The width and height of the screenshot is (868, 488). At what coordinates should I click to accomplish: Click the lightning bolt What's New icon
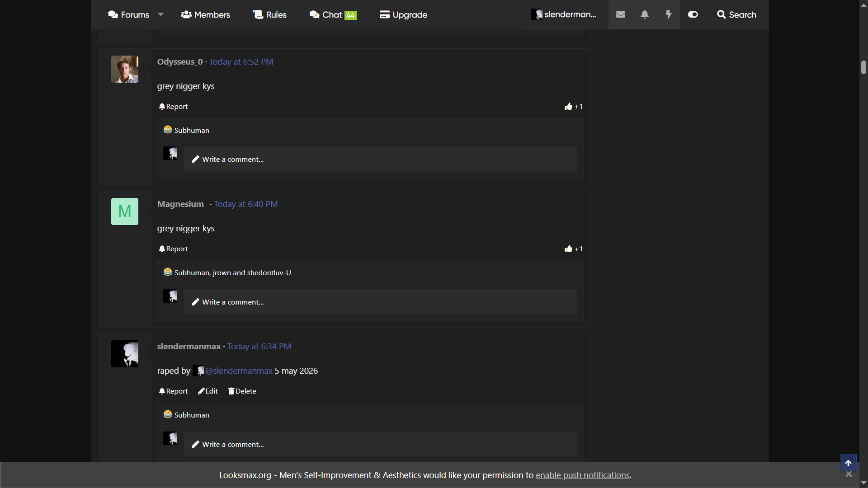click(669, 14)
